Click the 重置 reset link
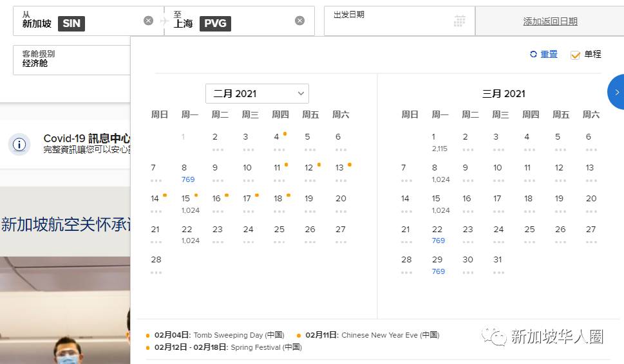The image size is (624, 364). click(549, 54)
